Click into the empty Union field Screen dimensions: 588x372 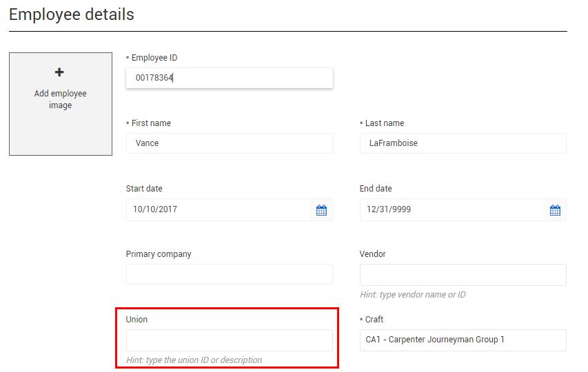coord(229,340)
